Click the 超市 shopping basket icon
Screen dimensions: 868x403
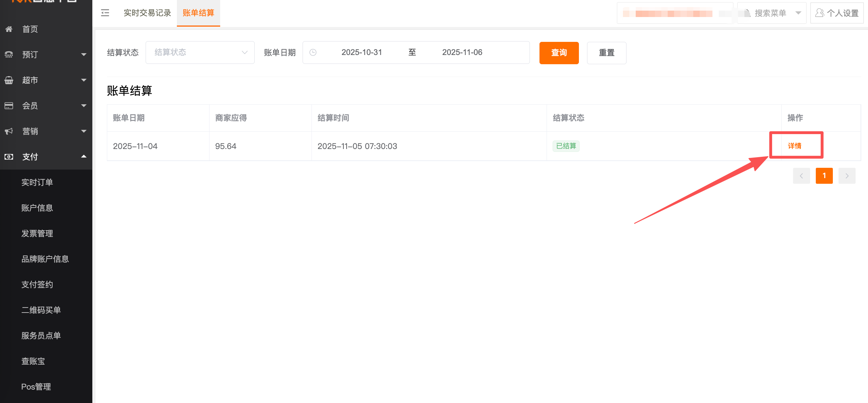pos(9,80)
